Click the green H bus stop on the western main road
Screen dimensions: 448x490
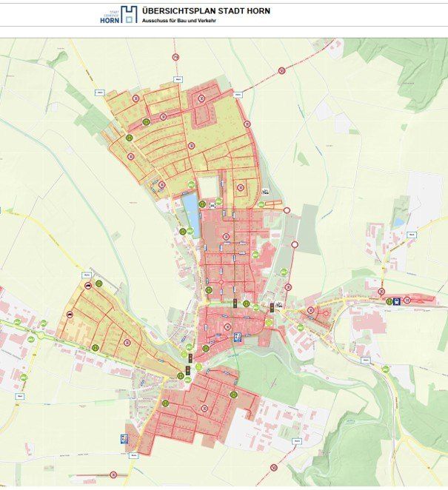tap(96, 347)
